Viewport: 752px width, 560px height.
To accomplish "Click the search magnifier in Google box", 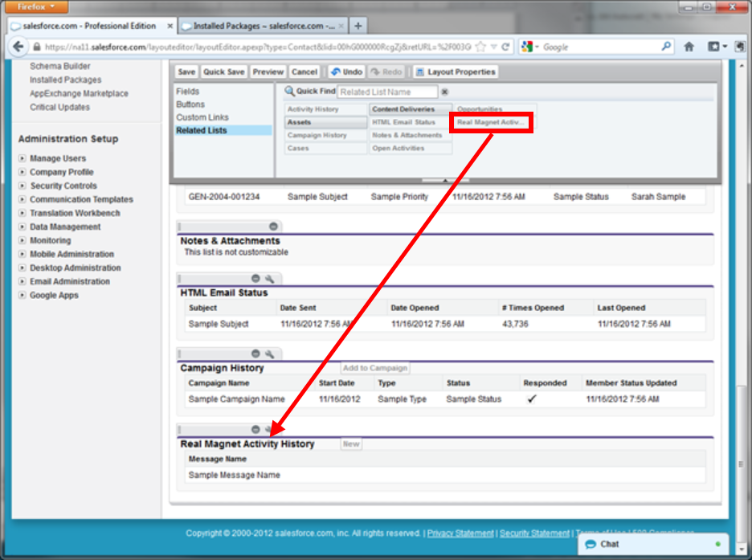I will pos(666,47).
